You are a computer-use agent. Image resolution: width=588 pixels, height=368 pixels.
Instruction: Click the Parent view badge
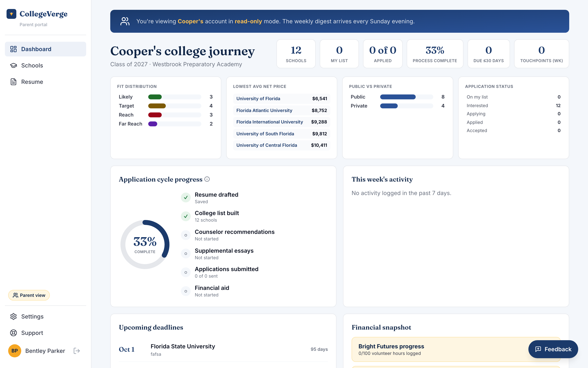(29, 295)
